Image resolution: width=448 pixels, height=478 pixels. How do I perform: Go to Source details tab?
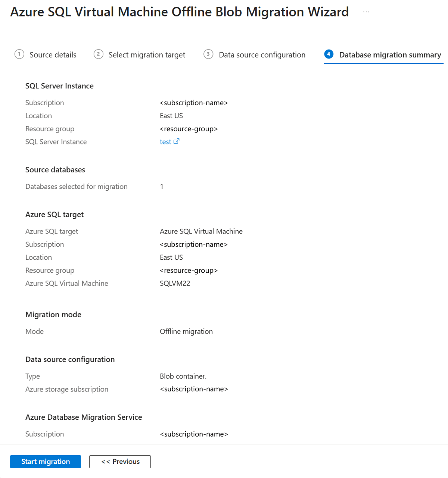53,55
